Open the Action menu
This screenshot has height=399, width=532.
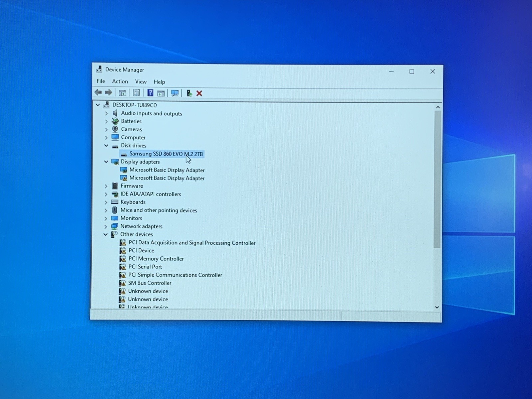click(x=120, y=81)
